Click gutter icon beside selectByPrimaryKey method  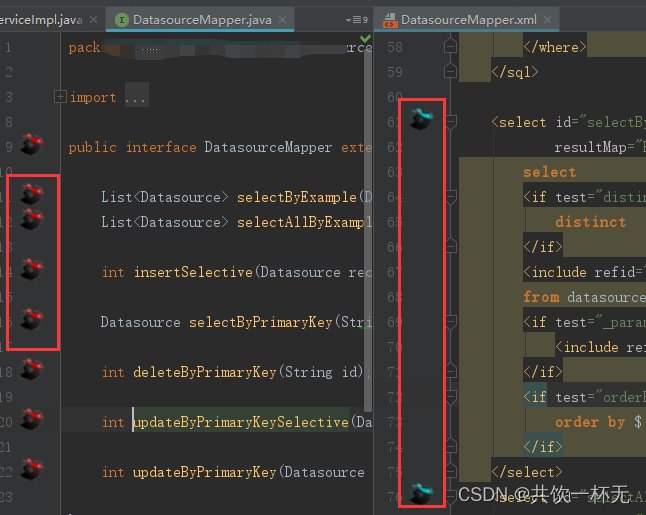click(x=32, y=318)
